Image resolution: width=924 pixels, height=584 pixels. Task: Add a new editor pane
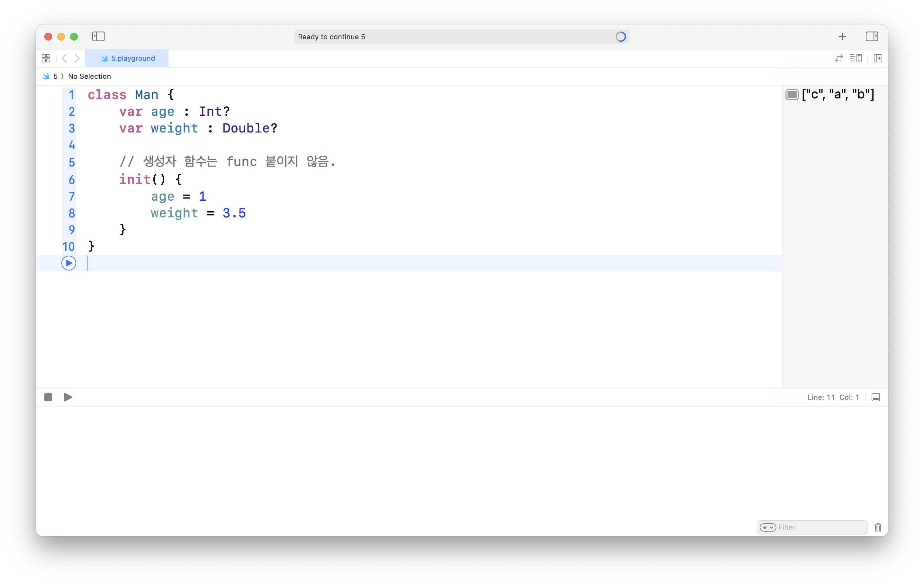point(878,58)
